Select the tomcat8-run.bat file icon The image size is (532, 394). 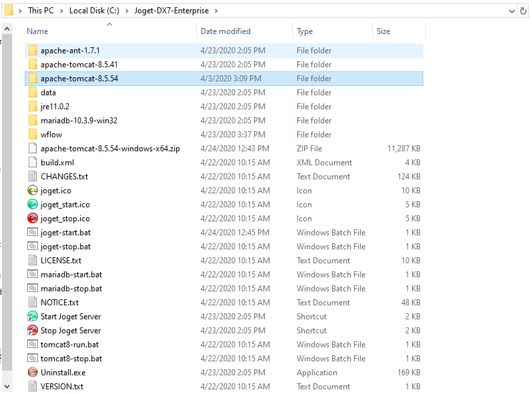coord(33,345)
